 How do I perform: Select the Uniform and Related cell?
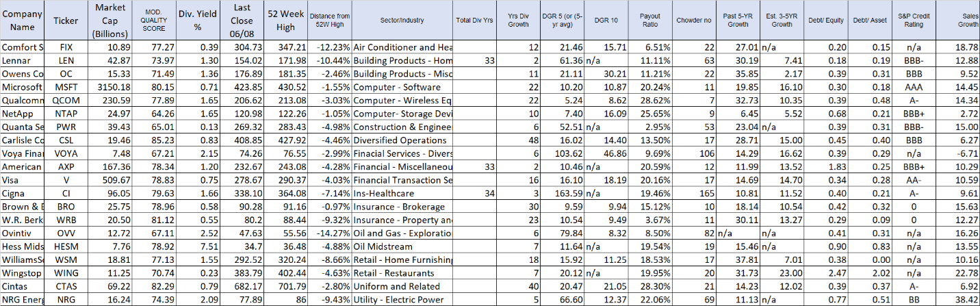402,286
